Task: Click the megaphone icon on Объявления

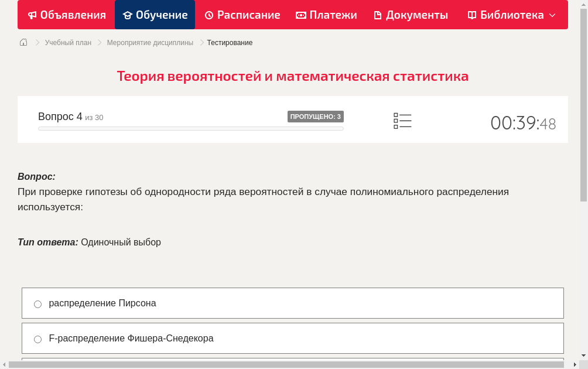Action: (32, 15)
